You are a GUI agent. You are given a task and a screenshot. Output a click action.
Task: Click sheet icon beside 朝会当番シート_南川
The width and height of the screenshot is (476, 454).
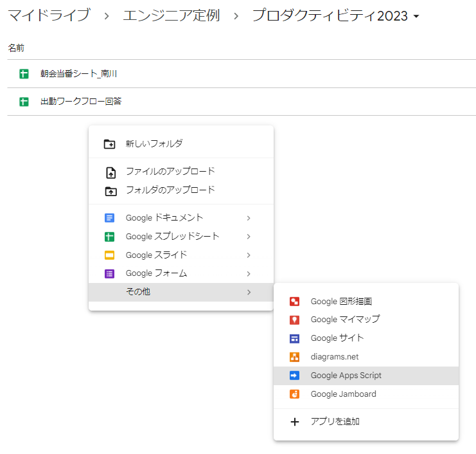point(24,74)
